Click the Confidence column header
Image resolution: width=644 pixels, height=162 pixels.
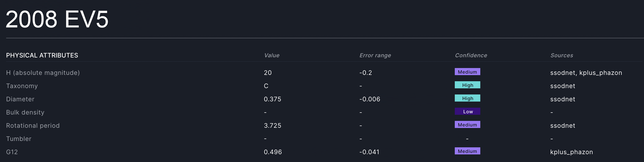pos(471,55)
